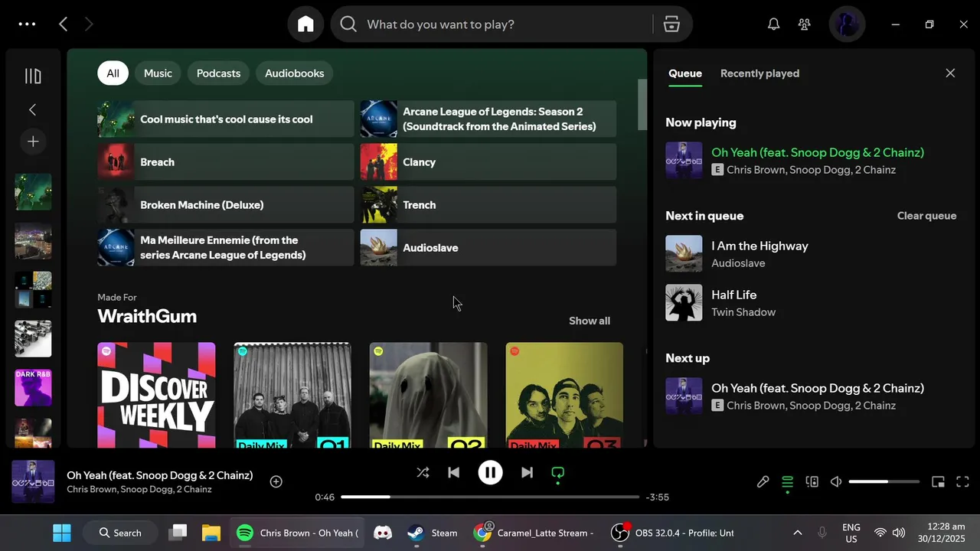This screenshot has width=980, height=551.
Task: Open Connect to a device icon
Action: [812, 481]
